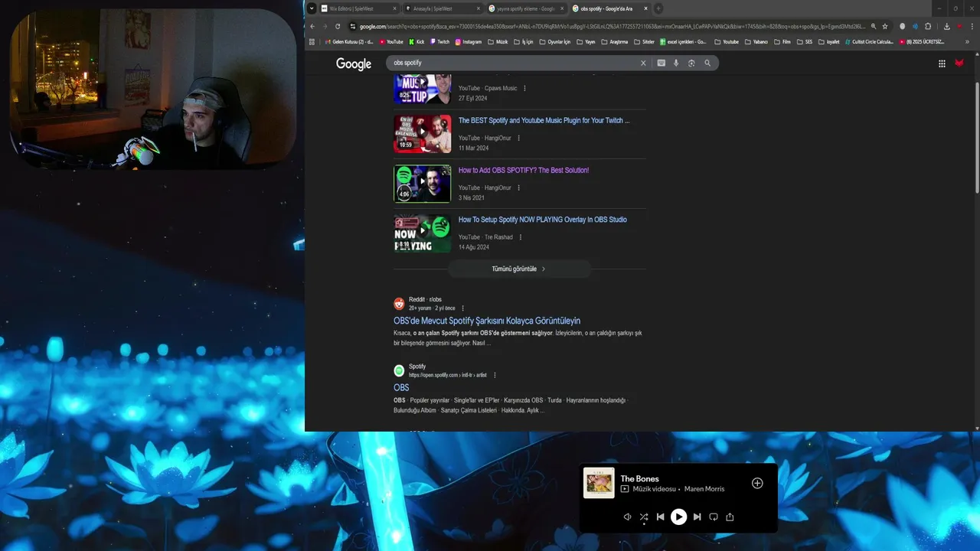
Task: Search by image with Google Lens icon
Action: (691, 63)
